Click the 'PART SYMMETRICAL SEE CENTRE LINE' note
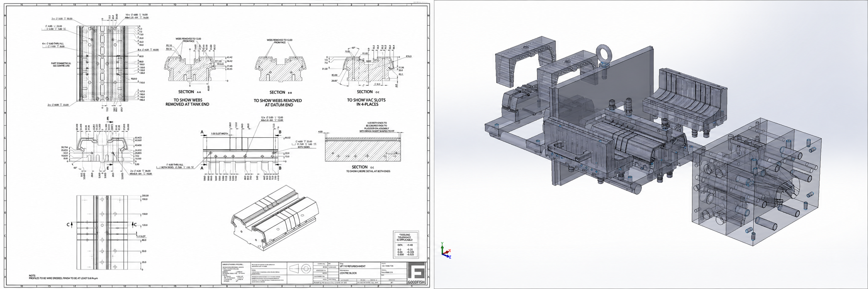868x289 pixels. click(x=62, y=64)
